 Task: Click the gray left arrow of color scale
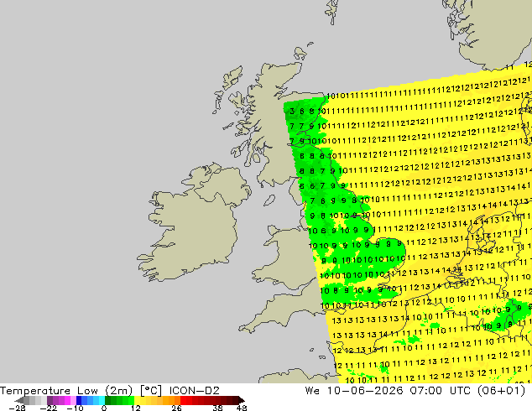[x=19, y=400]
